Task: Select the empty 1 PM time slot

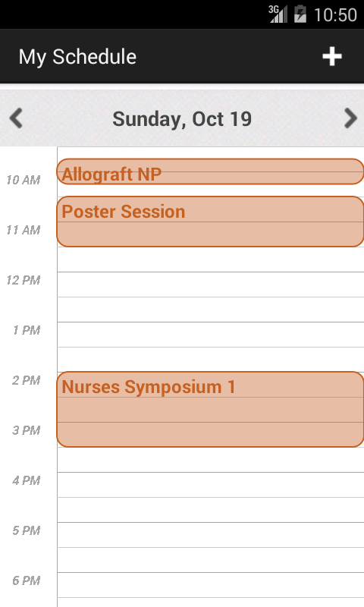Action: point(210,347)
